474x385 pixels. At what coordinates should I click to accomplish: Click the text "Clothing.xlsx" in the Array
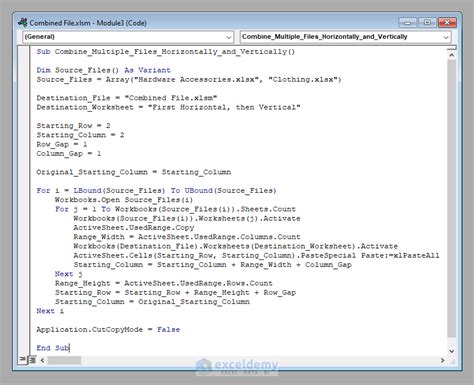pyautogui.click(x=303, y=79)
